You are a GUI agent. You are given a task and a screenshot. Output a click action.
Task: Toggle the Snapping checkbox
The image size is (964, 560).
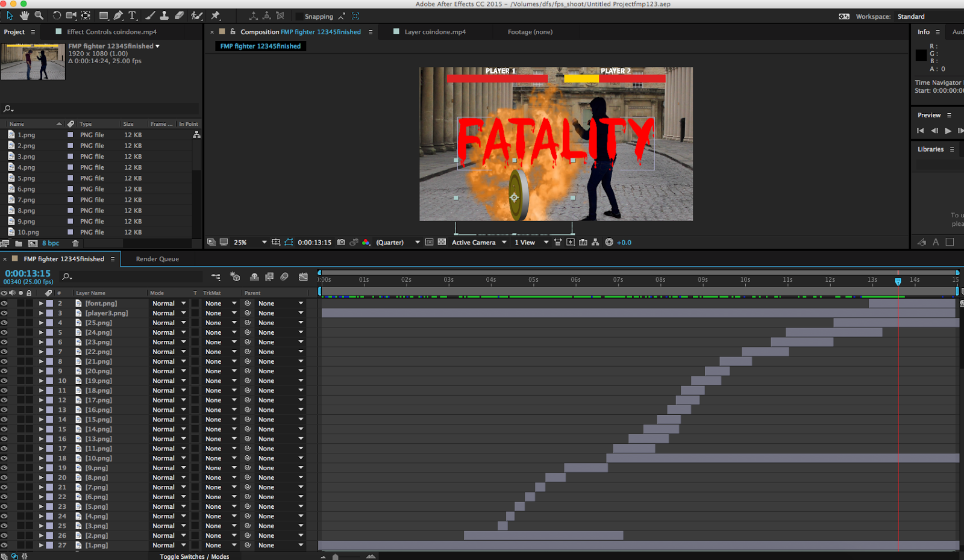(299, 16)
